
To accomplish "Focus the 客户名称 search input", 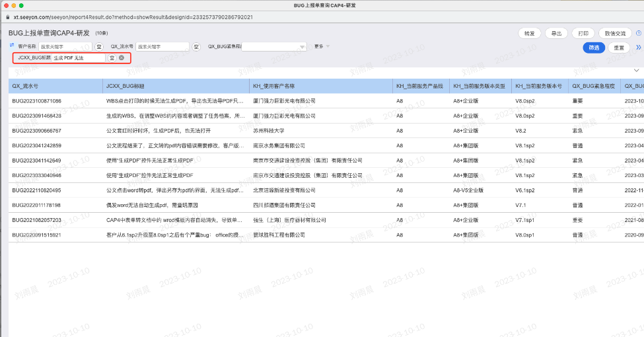I will (x=66, y=46).
